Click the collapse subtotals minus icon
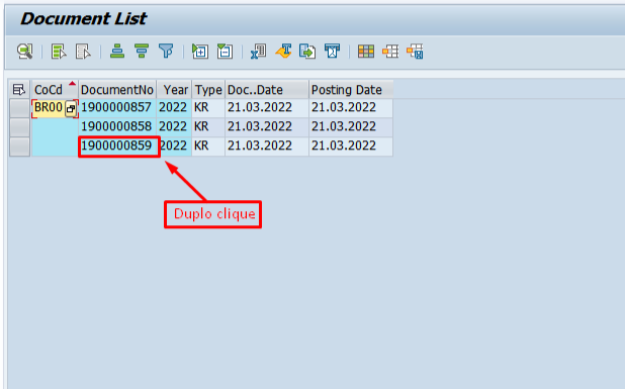The height and width of the screenshot is (389, 626). [225, 52]
